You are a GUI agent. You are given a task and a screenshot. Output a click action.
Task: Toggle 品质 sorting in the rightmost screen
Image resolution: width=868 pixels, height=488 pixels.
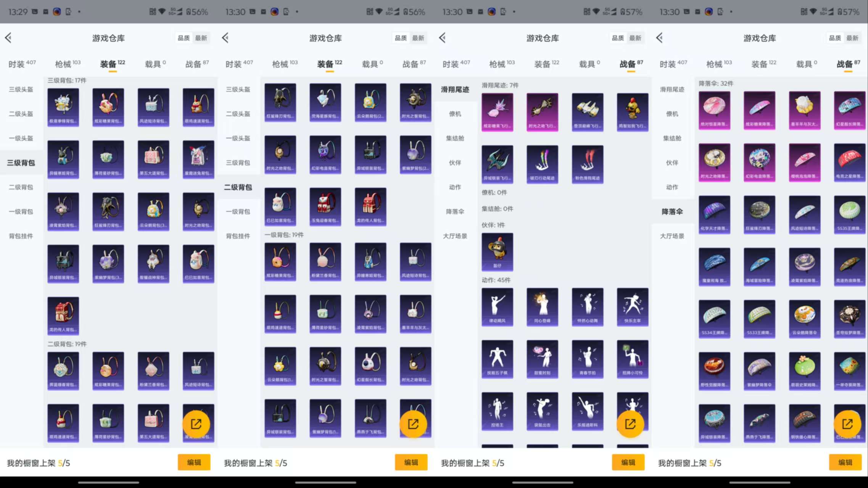point(835,38)
